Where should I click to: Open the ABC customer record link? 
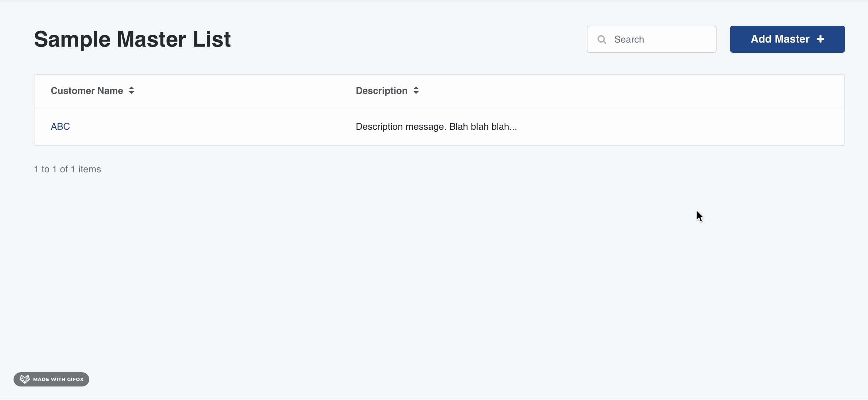click(60, 126)
